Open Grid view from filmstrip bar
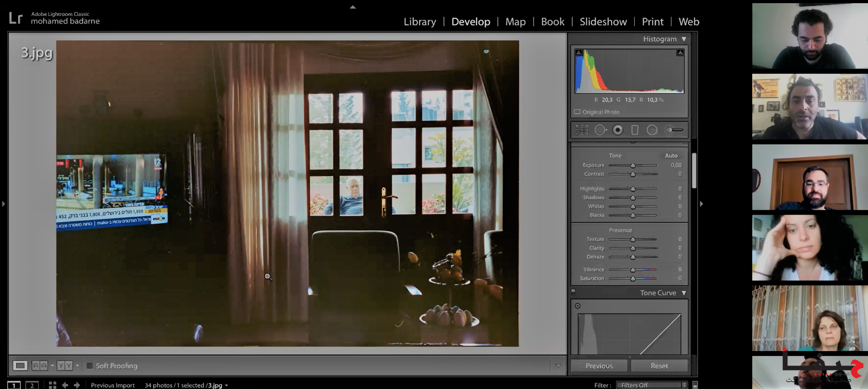This screenshot has height=389, width=868. pyautogui.click(x=53, y=385)
